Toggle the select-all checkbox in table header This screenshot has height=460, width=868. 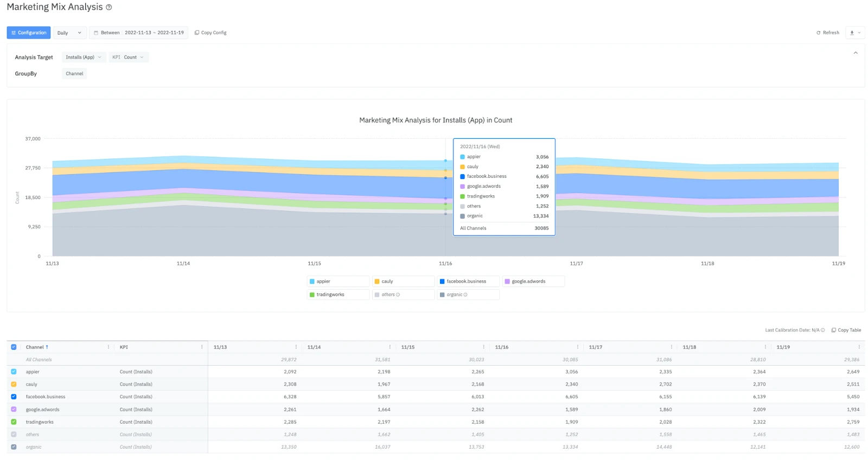14,347
